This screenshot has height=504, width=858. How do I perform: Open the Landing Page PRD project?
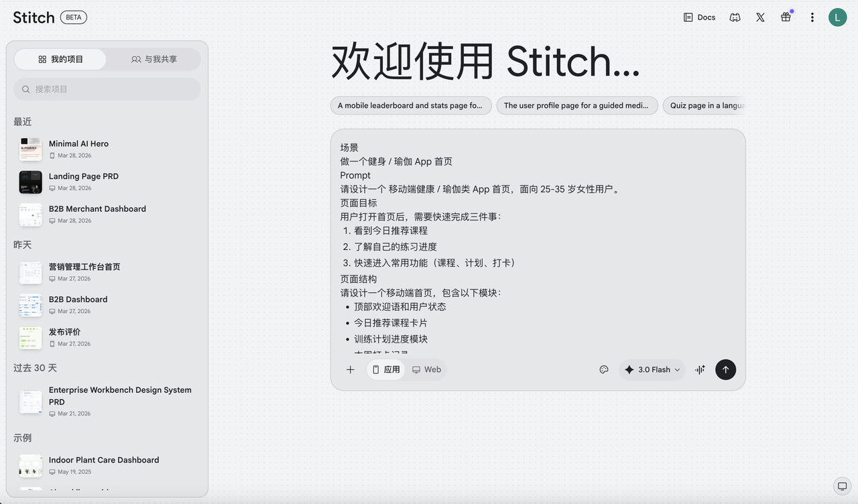(x=107, y=182)
